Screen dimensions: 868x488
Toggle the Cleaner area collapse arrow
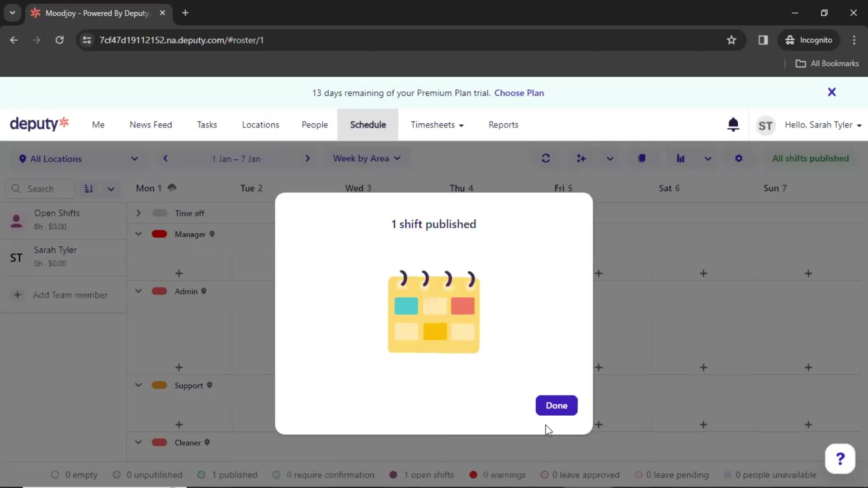click(x=138, y=442)
